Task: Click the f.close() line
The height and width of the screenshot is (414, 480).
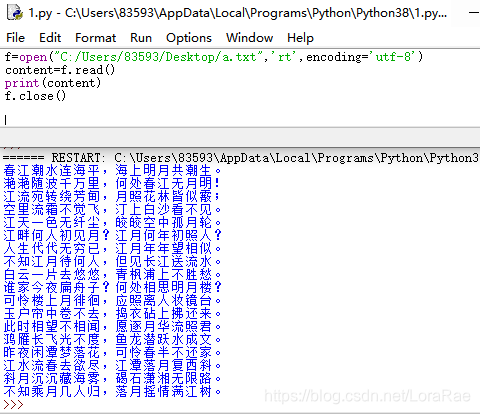Action: click(35, 96)
